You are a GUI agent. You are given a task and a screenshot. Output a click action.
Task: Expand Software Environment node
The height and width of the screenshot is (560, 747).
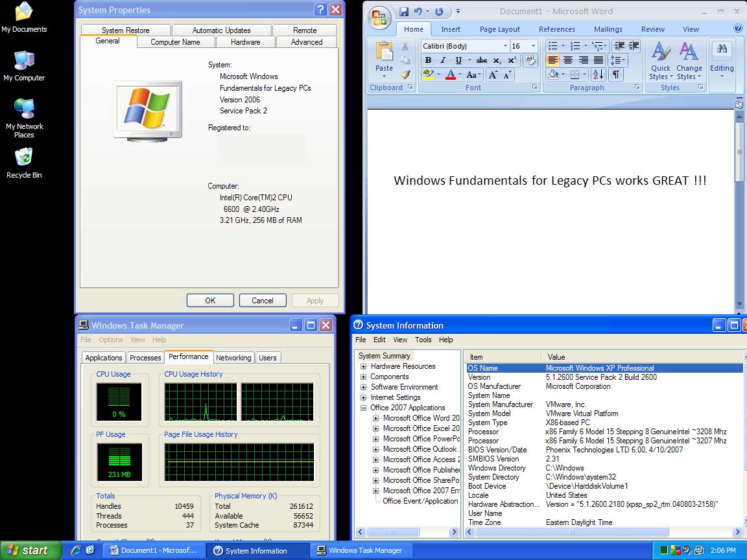pyautogui.click(x=364, y=387)
